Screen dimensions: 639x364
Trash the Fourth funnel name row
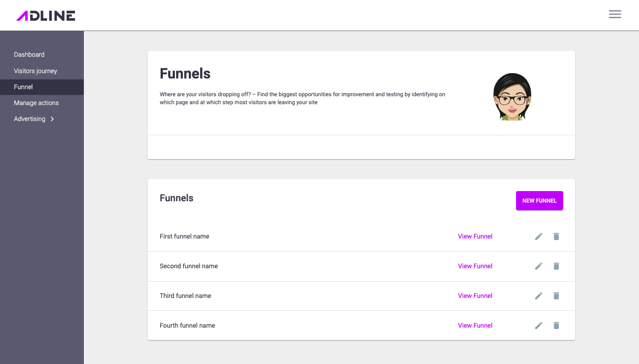coord(556,326)
